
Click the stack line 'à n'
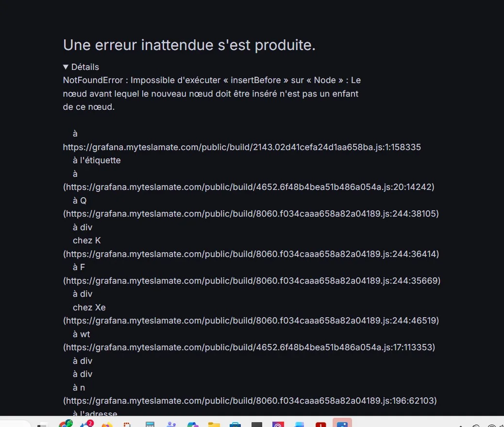pyautogui.click(x=79, y=388)
